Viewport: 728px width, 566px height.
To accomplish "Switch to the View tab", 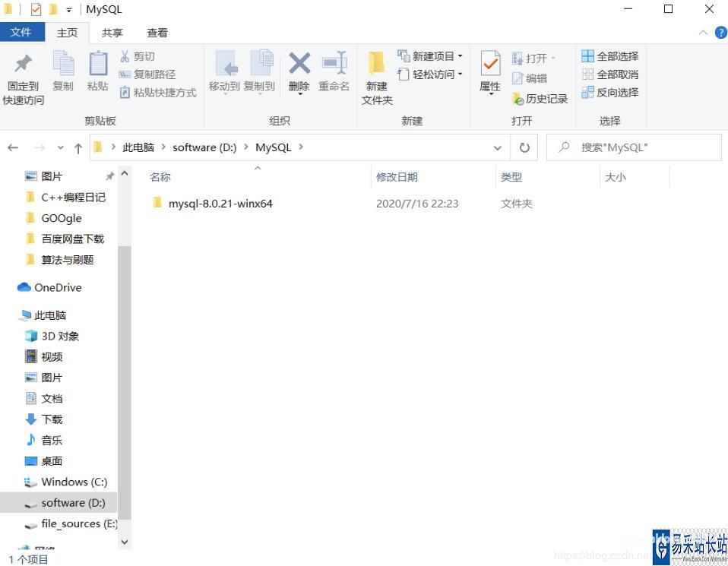I will point(157,33).
